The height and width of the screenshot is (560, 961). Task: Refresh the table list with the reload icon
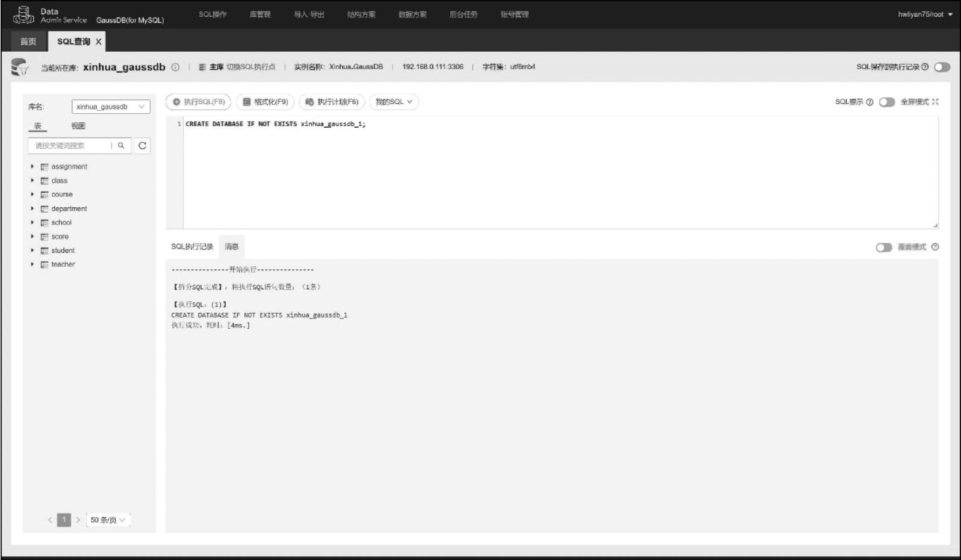pyautogui.click(x=142, y=146)
